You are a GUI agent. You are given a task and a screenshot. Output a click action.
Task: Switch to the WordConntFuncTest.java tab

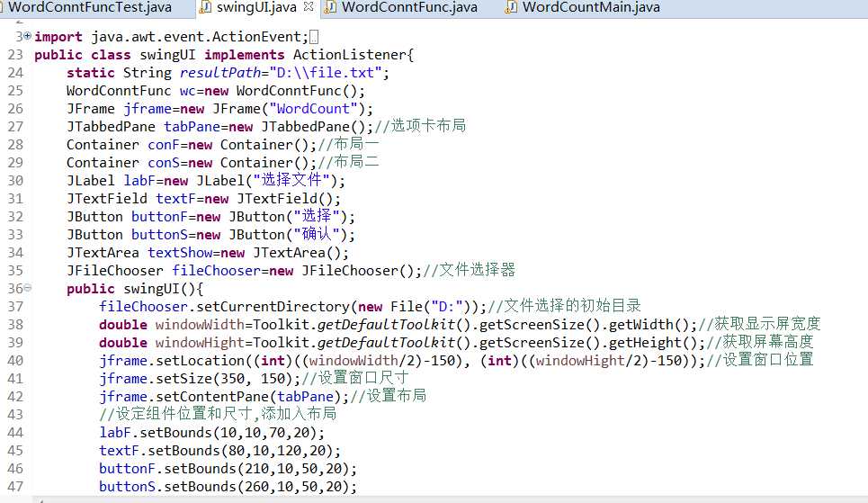[90, 8]
